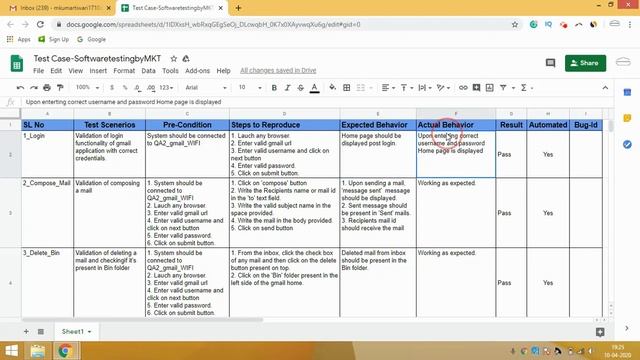Open the functions sigma dropdown
Viewport: 640px width, 360px height.
click(x=527, y=88)
